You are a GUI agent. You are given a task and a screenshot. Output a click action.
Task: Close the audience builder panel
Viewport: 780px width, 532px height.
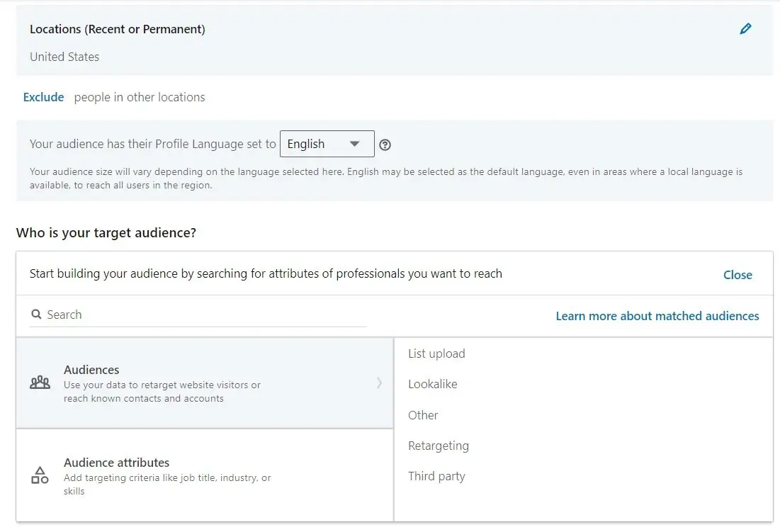(737, 275)
